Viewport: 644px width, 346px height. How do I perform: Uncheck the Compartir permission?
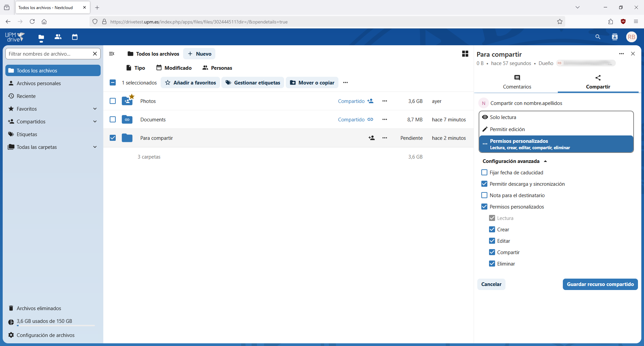coord(492,252)
